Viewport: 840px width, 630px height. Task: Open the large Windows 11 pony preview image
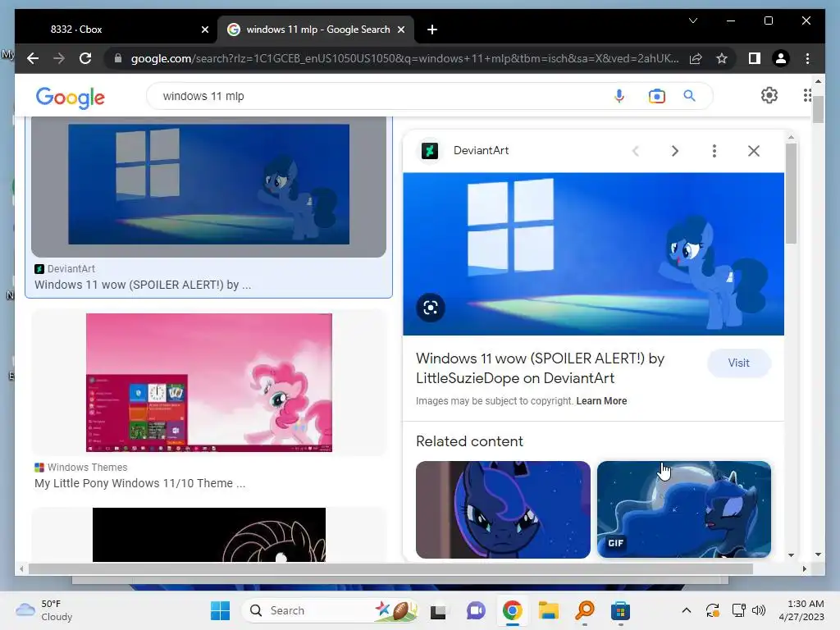click(x=594, y=254)
